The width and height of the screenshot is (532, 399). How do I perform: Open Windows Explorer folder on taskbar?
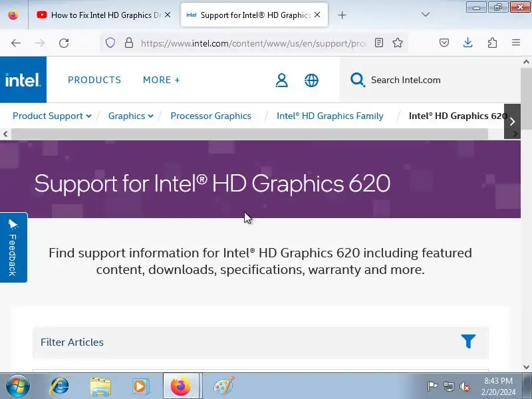click(100, 386)
